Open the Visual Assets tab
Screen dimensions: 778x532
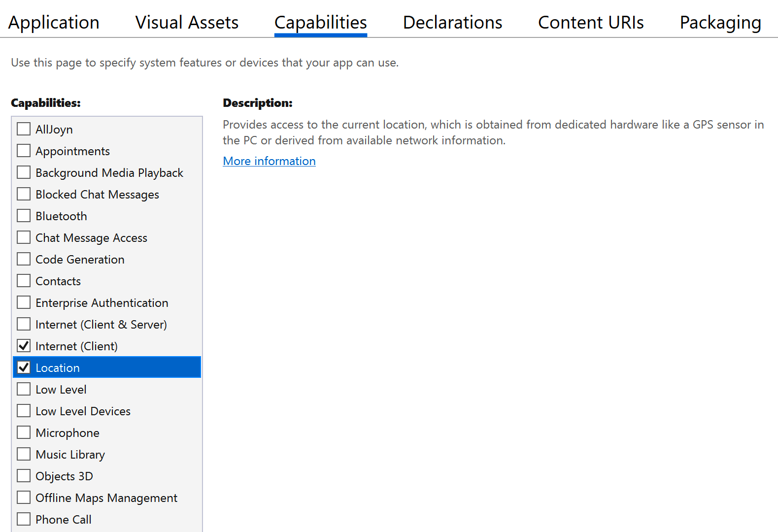(x=187, y=23)
